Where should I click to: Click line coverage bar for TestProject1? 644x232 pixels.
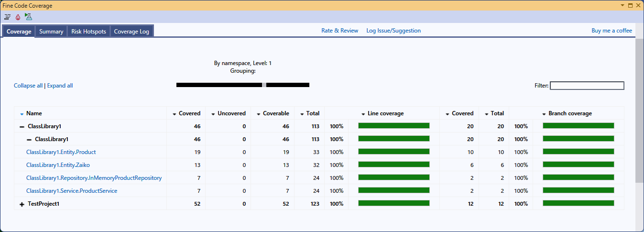pyautogui.click(x=394, y=203)
